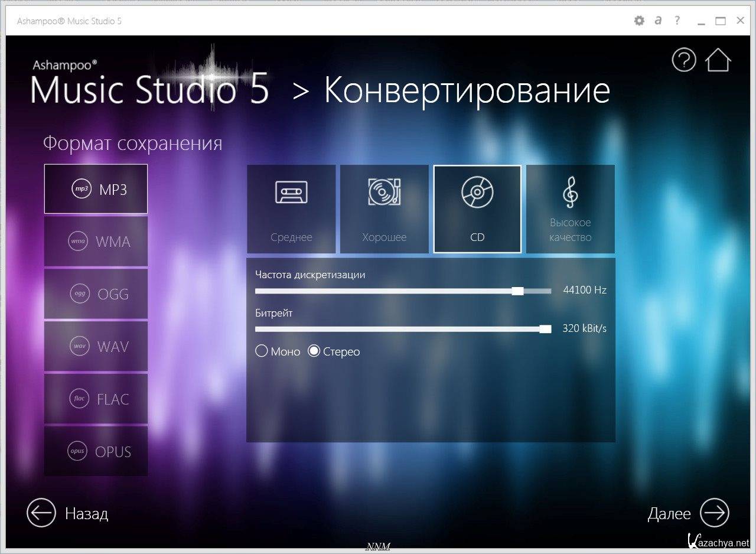
Task: Go to the home screen icon
Action: [x=718, y=60]
